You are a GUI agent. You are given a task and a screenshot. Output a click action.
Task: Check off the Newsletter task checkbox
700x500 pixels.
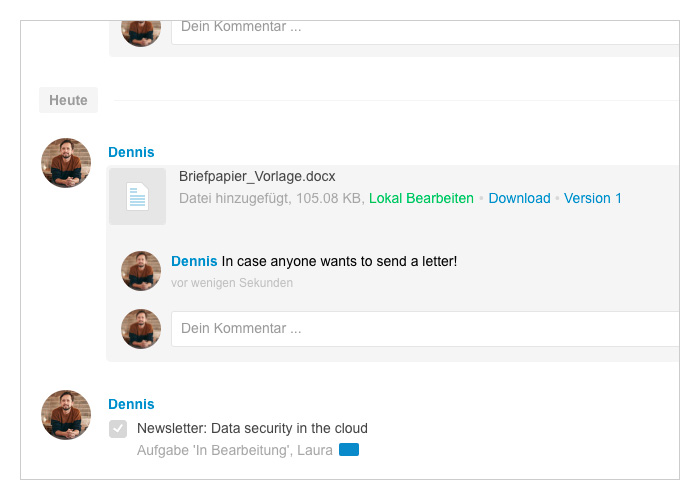[x=118, y=429]
